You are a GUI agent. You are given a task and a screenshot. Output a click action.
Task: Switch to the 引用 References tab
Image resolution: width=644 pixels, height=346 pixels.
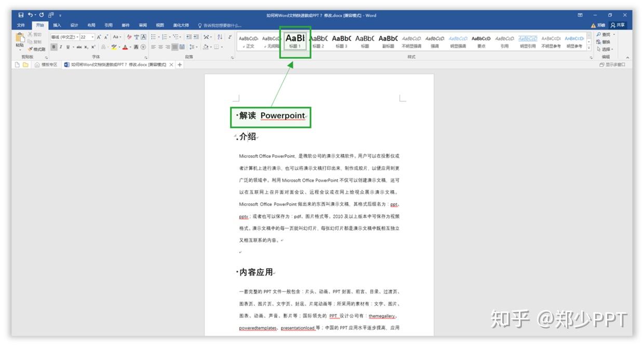(109, 25)
